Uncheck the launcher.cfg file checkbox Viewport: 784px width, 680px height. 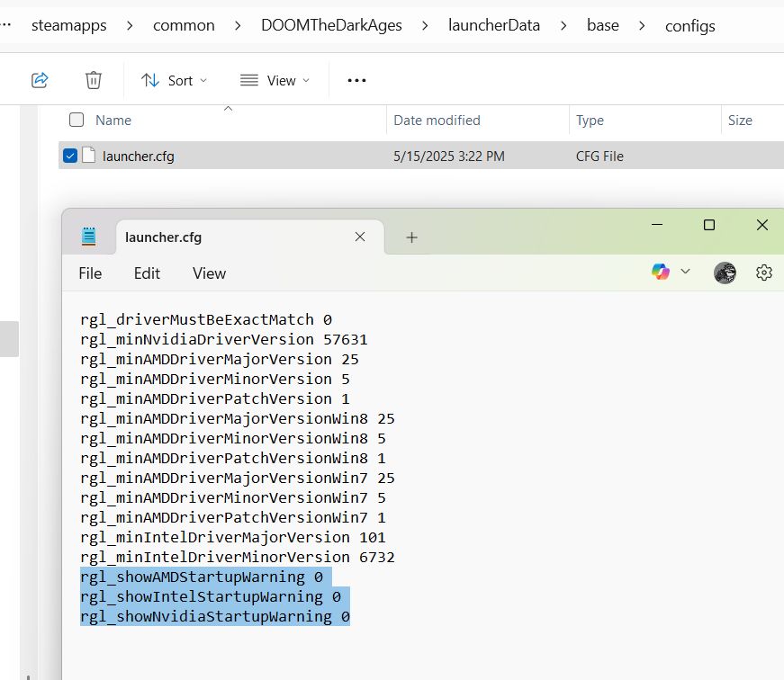point(70,156)
